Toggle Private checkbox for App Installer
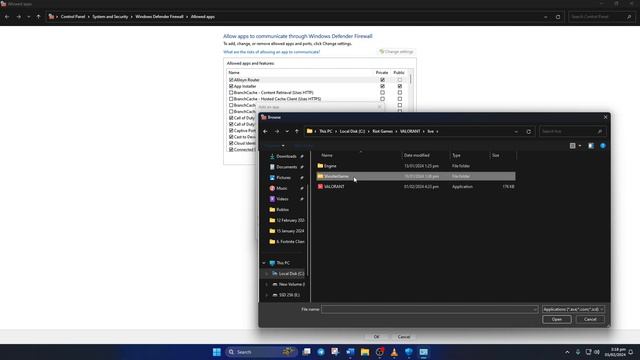Image resolution: width=640 pixels, height=360 pixels. pos(382,86)
